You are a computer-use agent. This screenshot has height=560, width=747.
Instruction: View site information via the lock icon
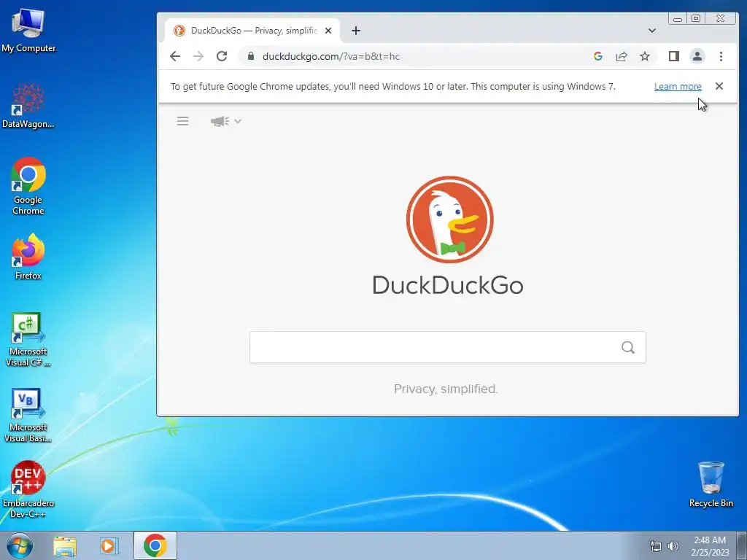point(251,56)
